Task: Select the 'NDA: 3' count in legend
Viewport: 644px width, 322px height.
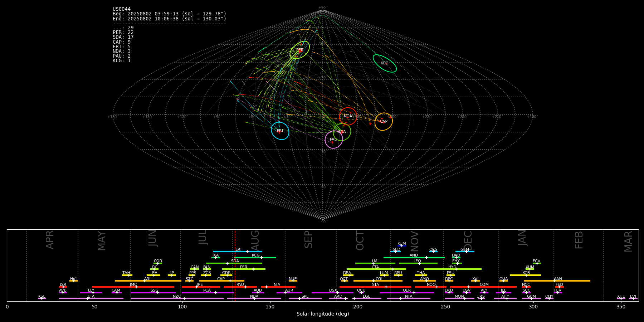Action: (122, 51)
